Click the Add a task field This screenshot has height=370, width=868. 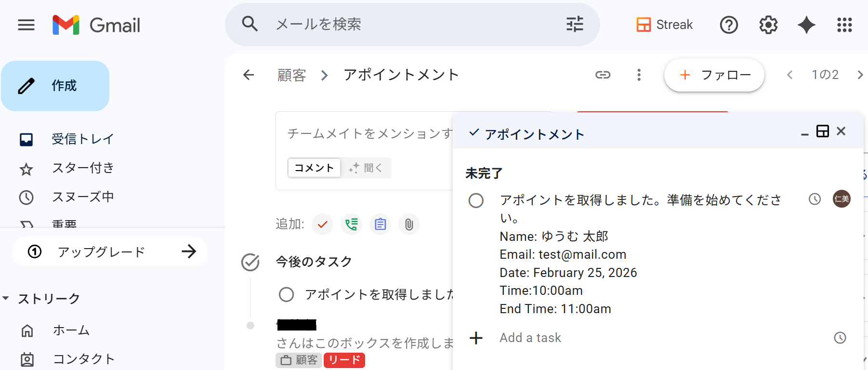coord(530,338)
